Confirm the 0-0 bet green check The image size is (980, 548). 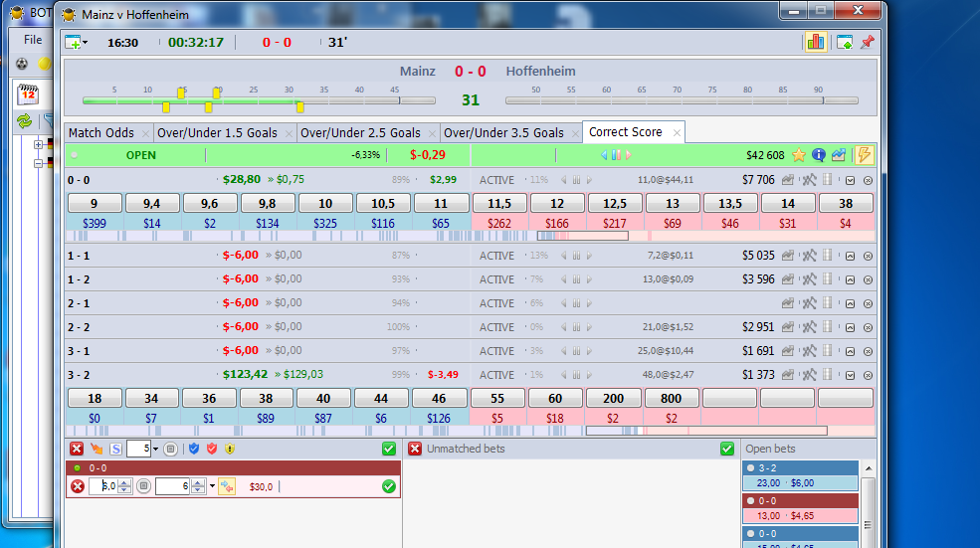(x=389, y=486)
